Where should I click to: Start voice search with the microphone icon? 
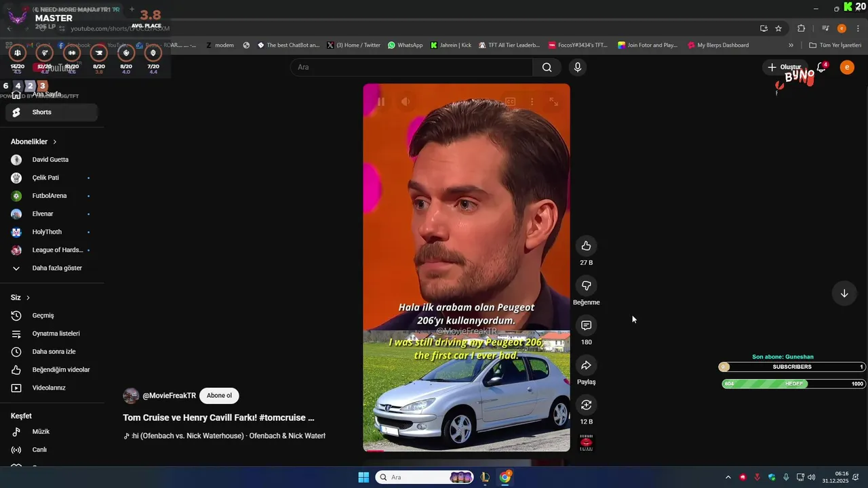pos(578,67)
